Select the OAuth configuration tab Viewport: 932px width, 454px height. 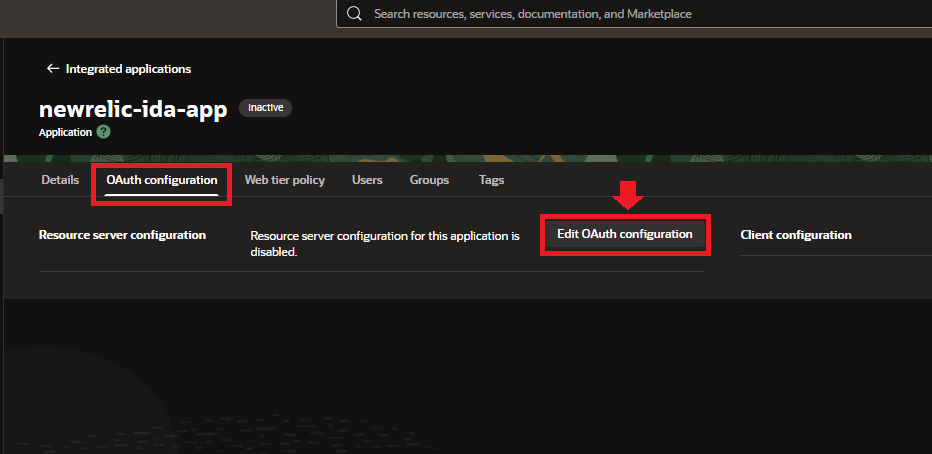(x=162, y=180)
